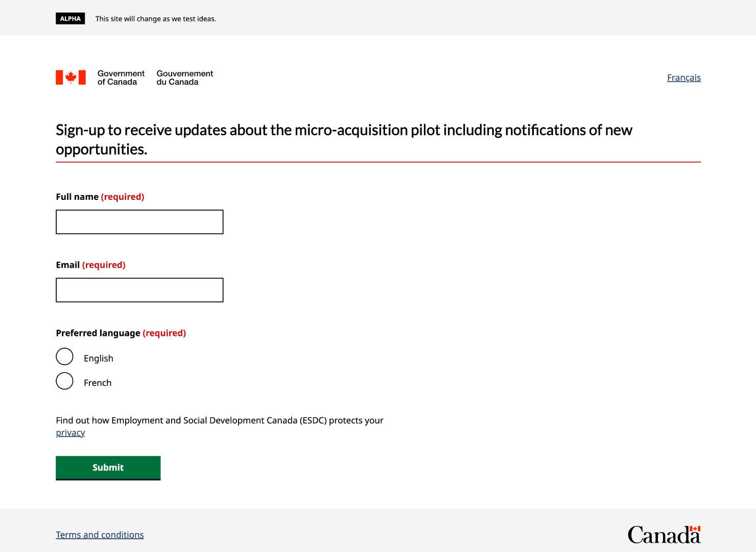Click the Canadian flag logo in the header

(70, 77)
